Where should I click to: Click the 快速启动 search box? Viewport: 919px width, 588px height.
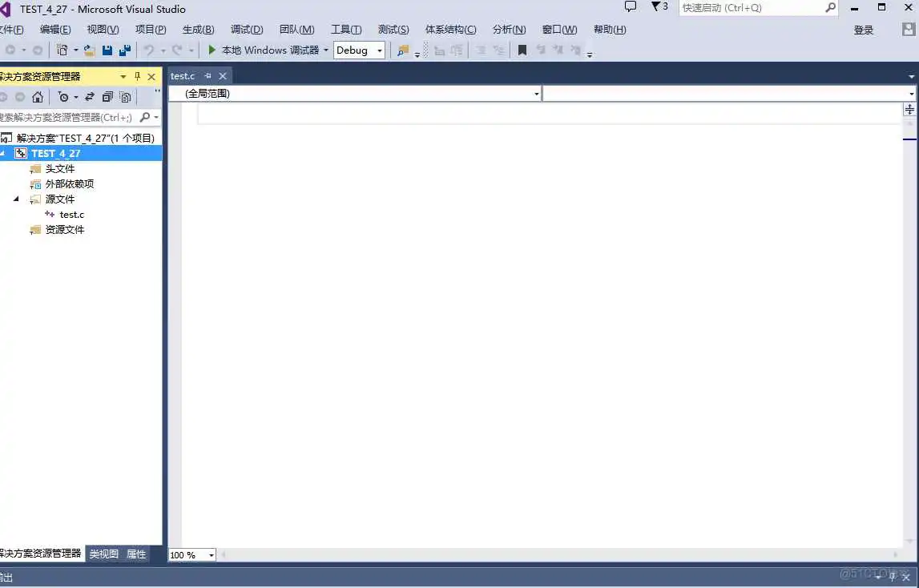pos(751,8)
